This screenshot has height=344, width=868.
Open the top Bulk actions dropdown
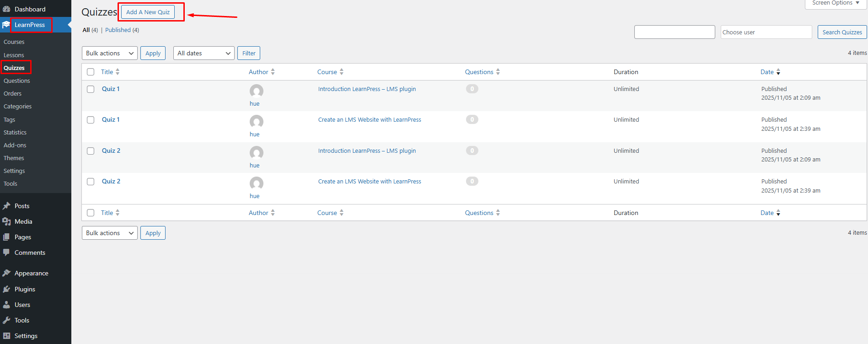click(x=110, y=53)
